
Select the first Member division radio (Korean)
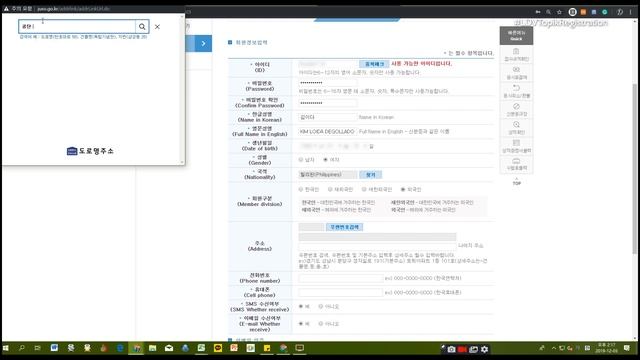[301, 189]
